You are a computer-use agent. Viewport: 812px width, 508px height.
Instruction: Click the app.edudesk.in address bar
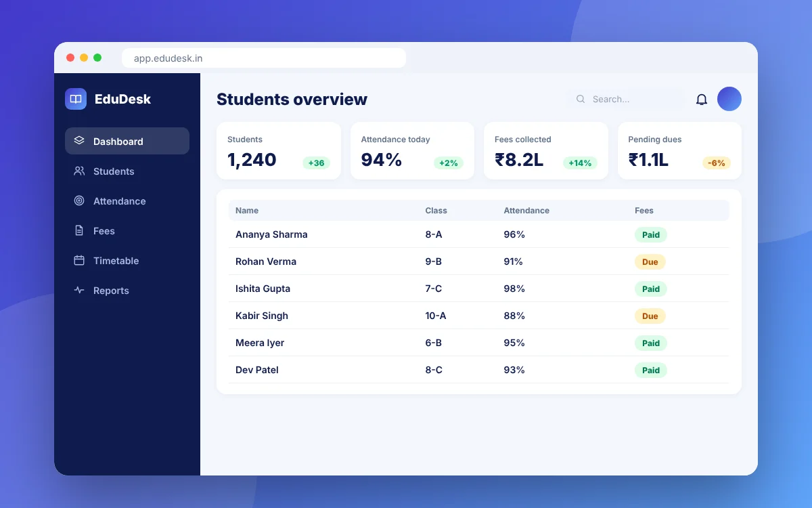point(264,58)
